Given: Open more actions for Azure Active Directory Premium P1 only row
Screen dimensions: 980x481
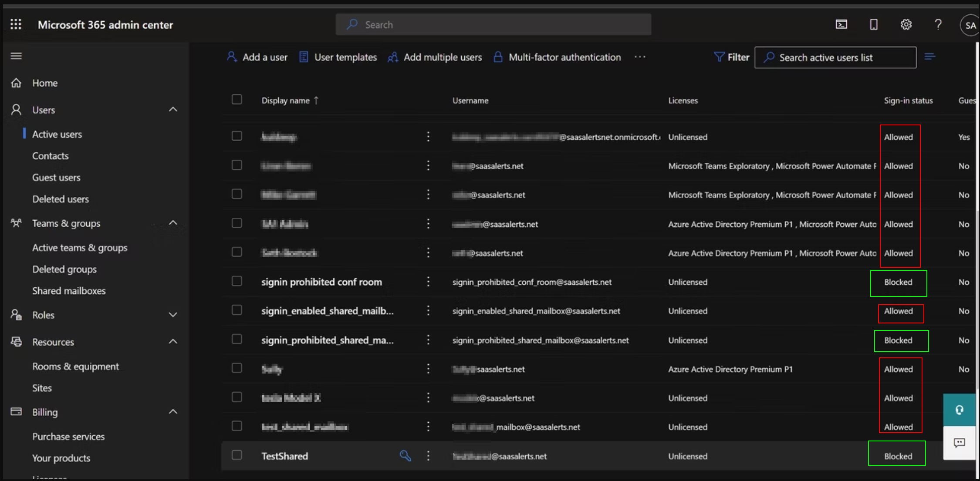Looking at the screenshot, I should pos(428,369).
